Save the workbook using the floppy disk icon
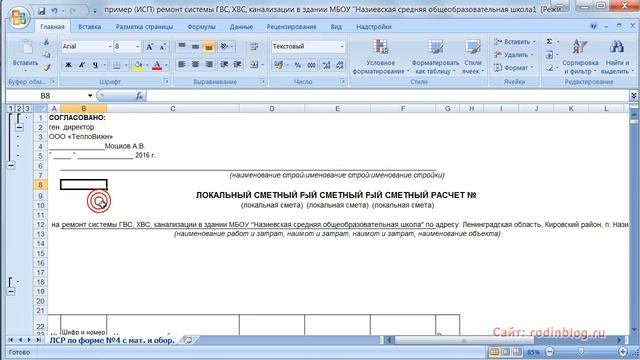 pyautogui.click(x=41, y=11)
